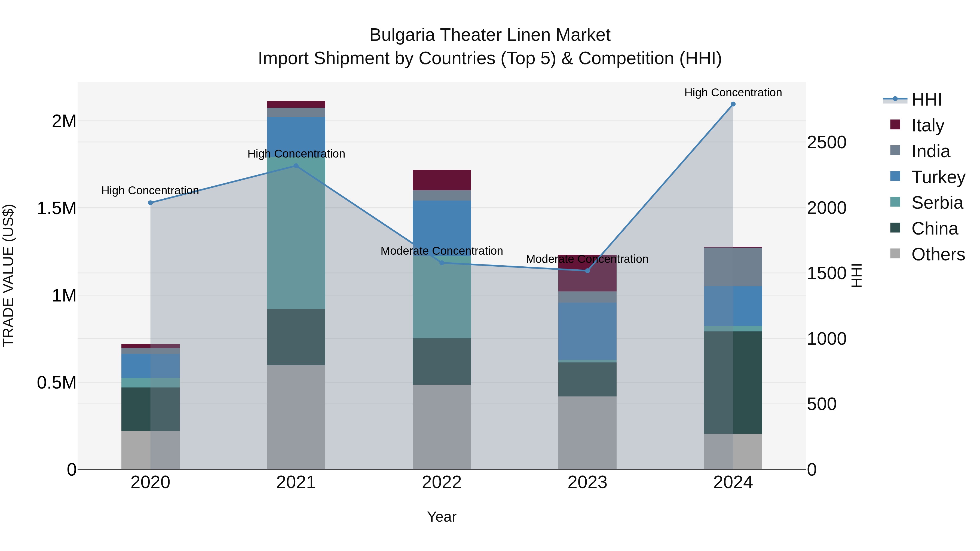Click the 2020 HHI data point

coord(150,203)
